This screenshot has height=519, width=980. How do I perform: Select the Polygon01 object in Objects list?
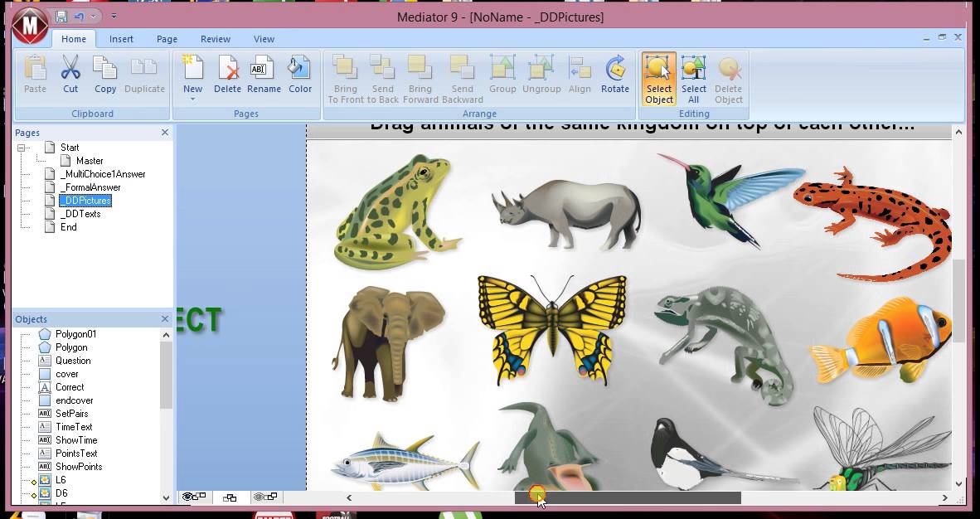click(75, 334)
